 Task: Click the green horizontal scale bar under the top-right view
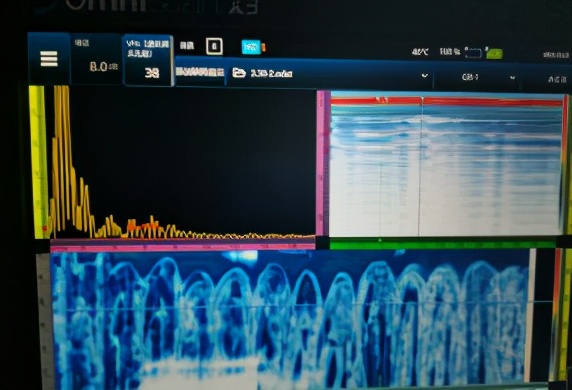coord(442,244)
